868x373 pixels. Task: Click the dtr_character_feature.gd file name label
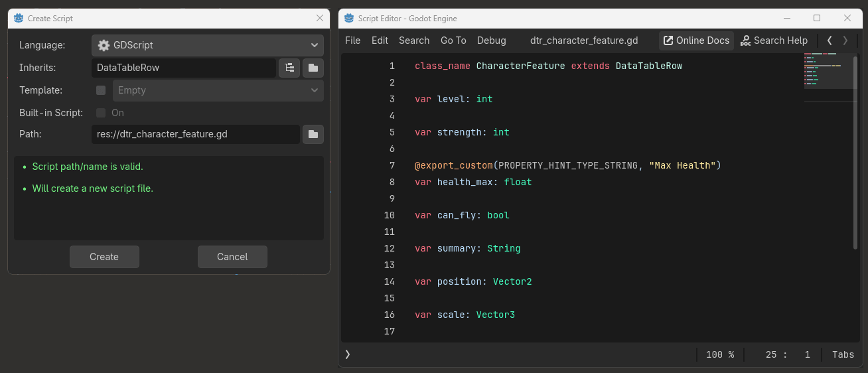584,40
